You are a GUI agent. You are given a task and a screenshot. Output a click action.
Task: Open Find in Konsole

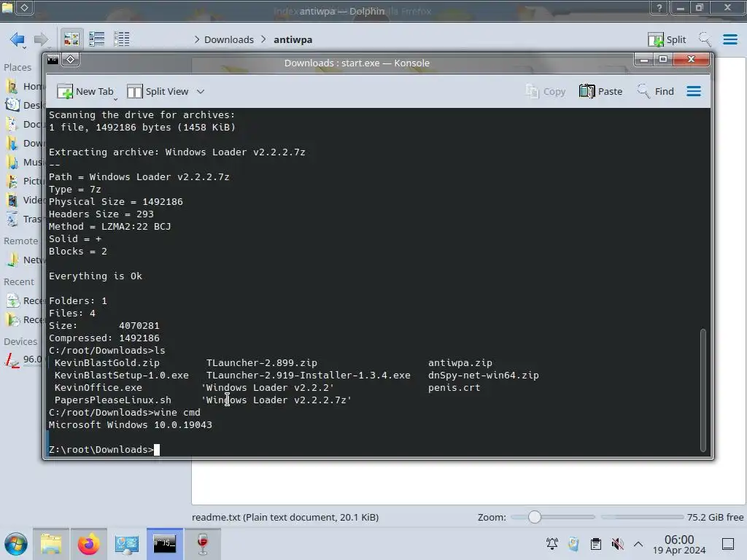(x=656, y=91)
